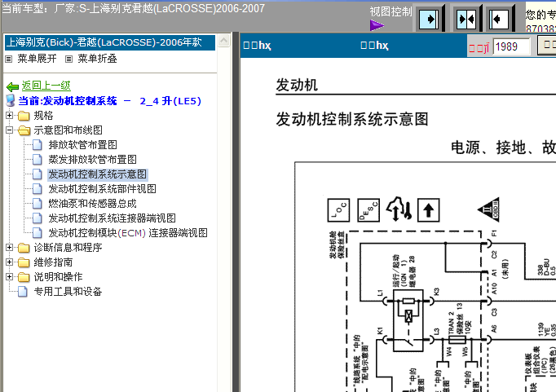Click the 示意图和布线图 open folder icon
Viewport: 556px width, 392px height.
pos(24,130)
